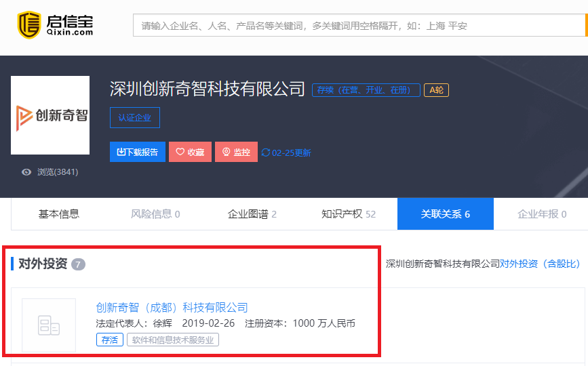Click placeholder logo of 创新奇智（成都）company
Image resolution: width=588 pixels, height=366 pixels.
click(49, 325)
